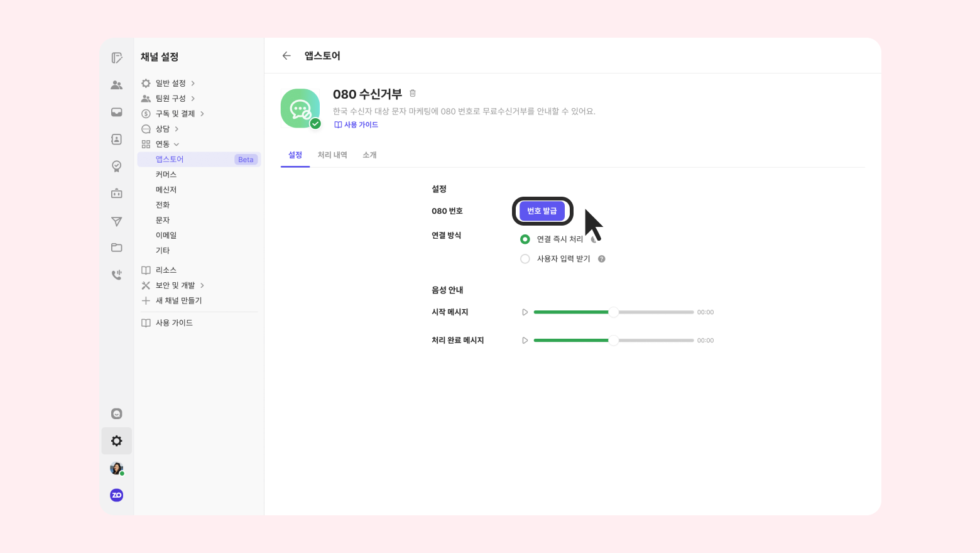The image size is (980, 553).
Task: Click the back arrow next to 앱스토어
Action: [x=286, y=56]
